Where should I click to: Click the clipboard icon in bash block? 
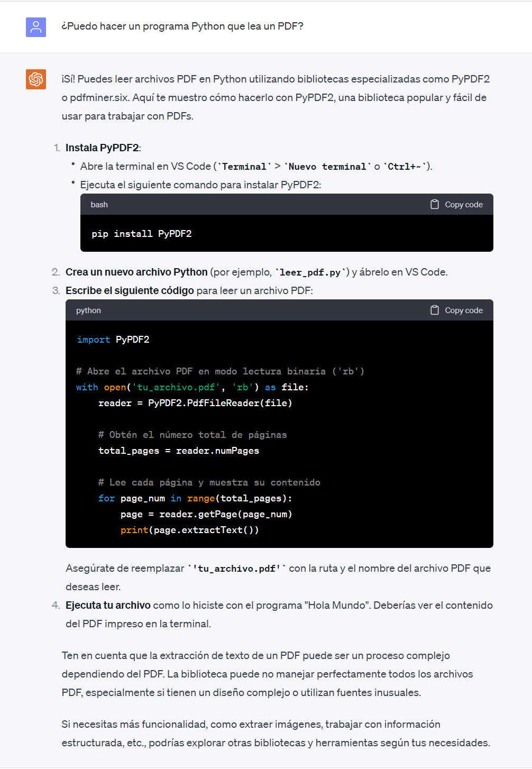pyautogui.click(x=435, y=205)
